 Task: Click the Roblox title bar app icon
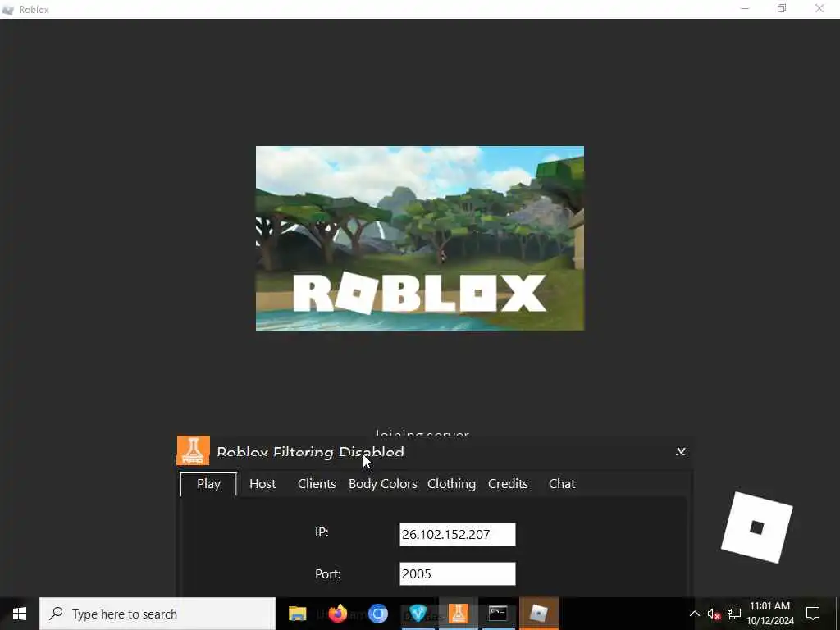7,10
